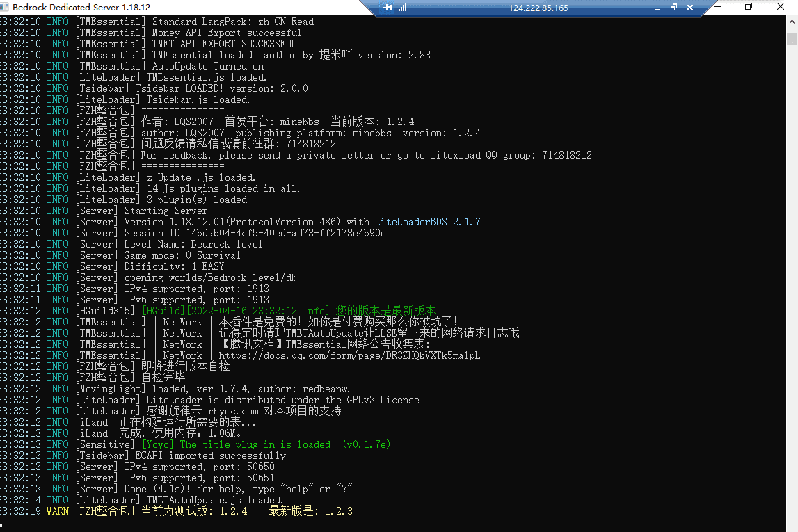Image resolution: width=798 pixels, height=532 pixels.
Task: Click "TMETAutoUpdate.js loaded." log line
Action: tap(142, 501)
